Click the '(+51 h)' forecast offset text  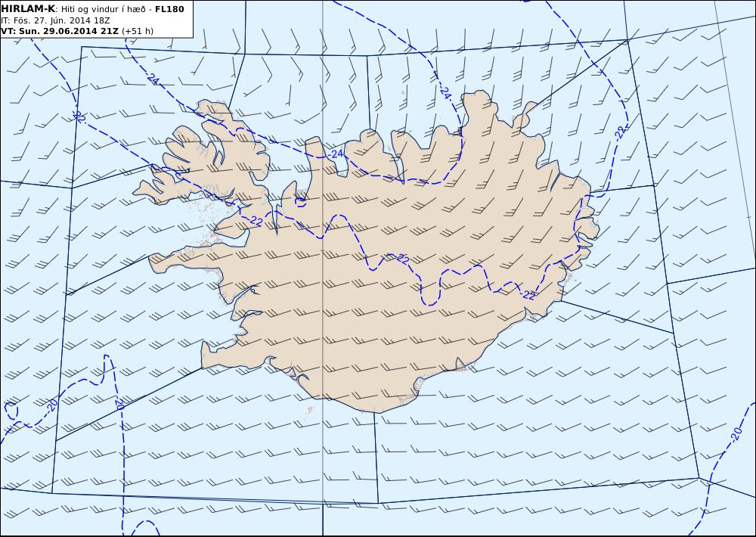pos(138,31)
